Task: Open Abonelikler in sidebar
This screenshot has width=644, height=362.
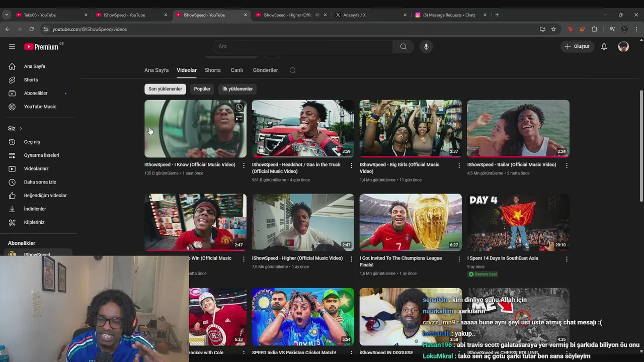Action: coord(36,93)
